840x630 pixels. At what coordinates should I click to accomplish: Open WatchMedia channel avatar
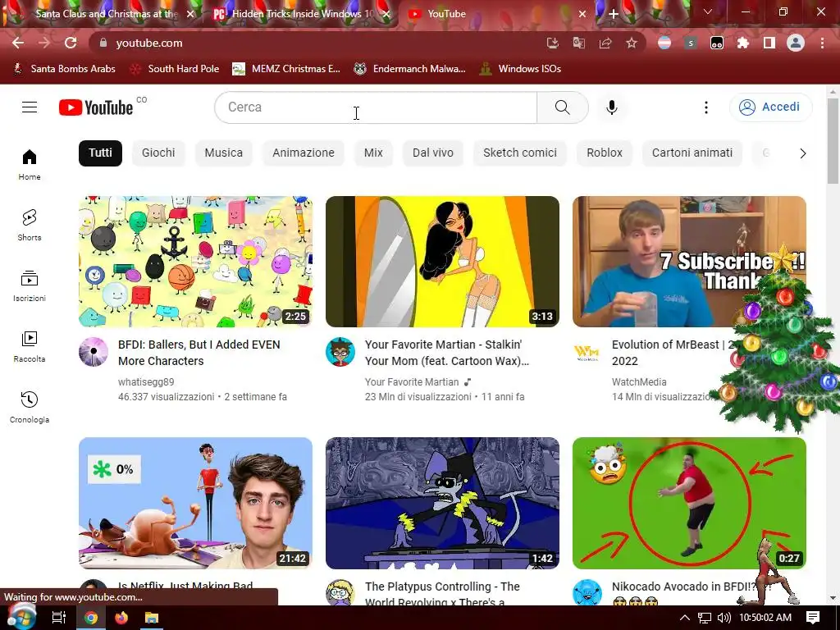pyautogui.click(x=587, y=352)
